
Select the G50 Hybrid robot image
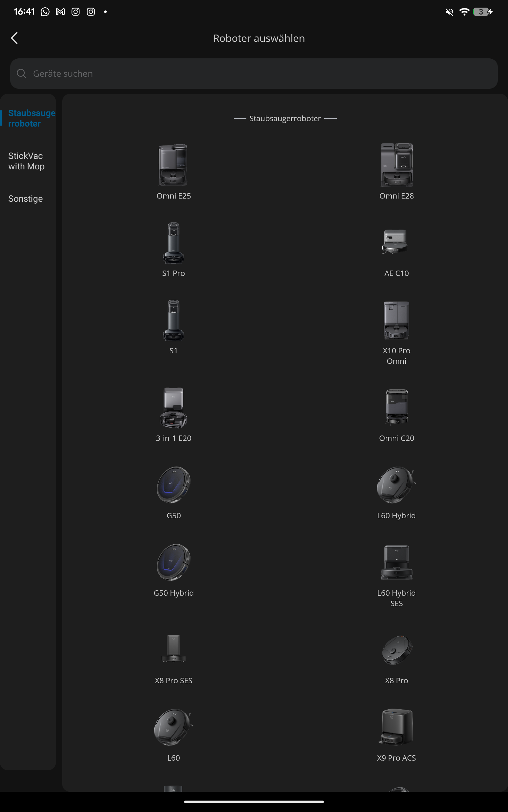[173, 562]
